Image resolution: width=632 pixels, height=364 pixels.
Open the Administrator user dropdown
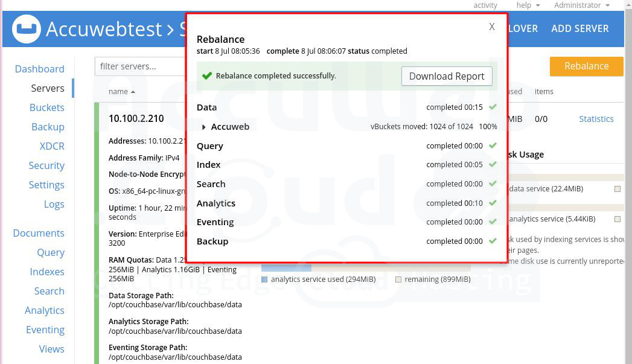coord(581,5)
